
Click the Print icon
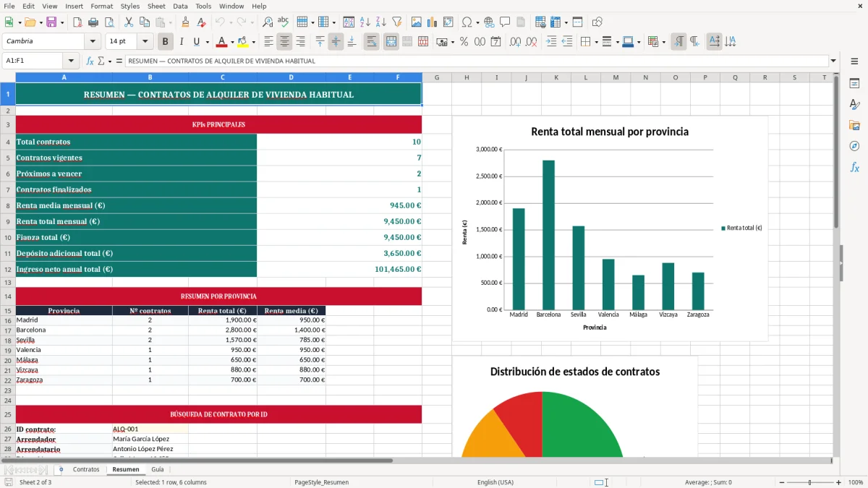(94, 22)
